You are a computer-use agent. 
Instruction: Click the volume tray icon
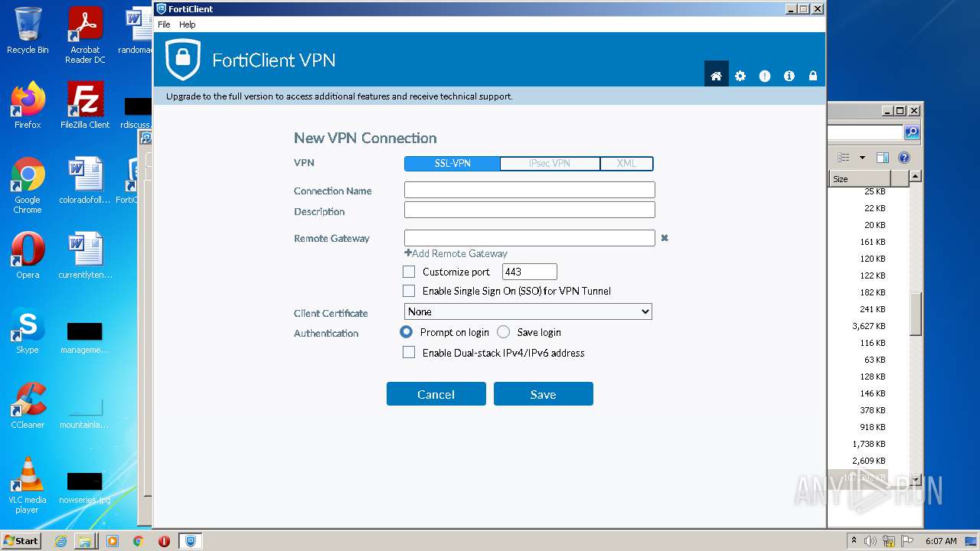coord(871,541)
